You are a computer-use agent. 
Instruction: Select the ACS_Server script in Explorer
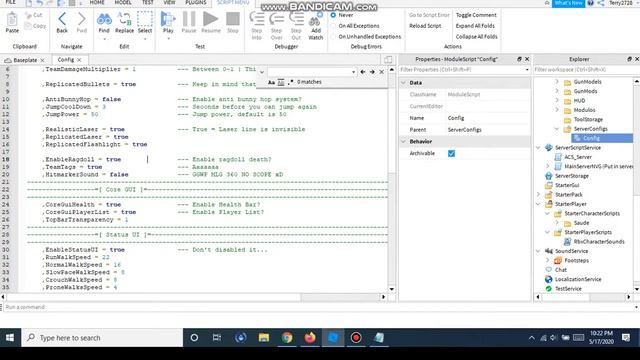[578, 157]
